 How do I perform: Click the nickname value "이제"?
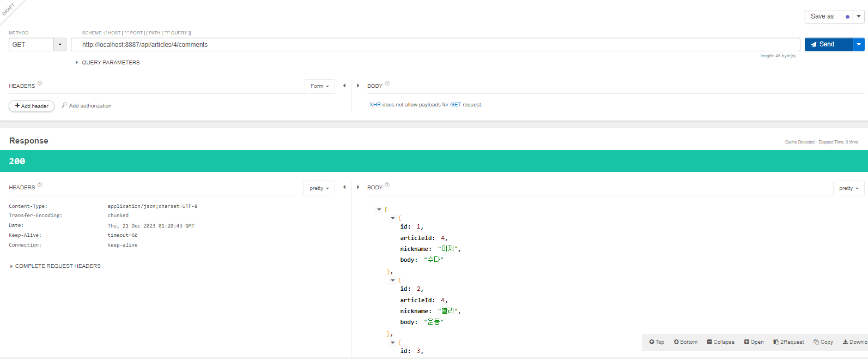448,249
